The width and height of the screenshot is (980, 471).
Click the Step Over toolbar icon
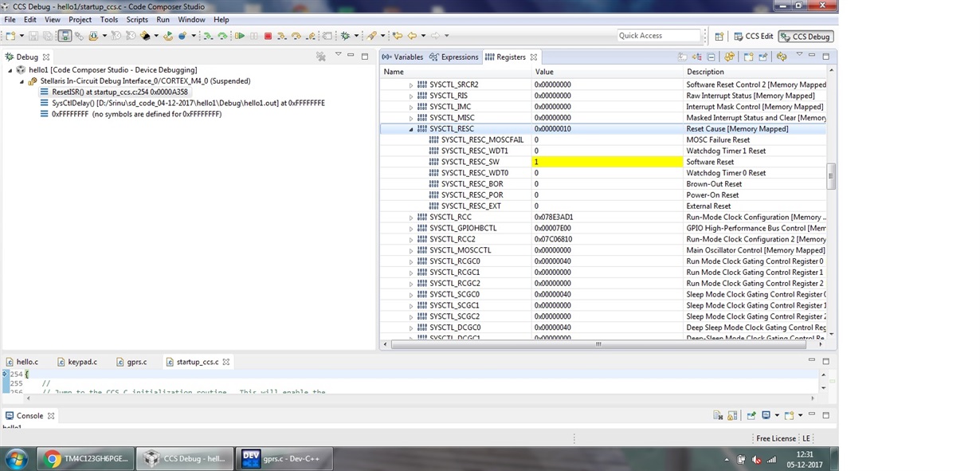[x=296, y=36]
